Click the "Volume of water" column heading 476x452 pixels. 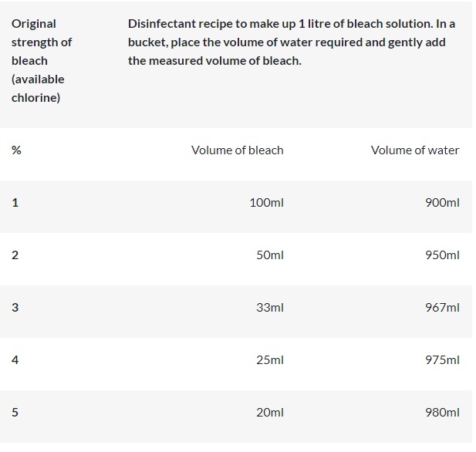tap(414, 150)
